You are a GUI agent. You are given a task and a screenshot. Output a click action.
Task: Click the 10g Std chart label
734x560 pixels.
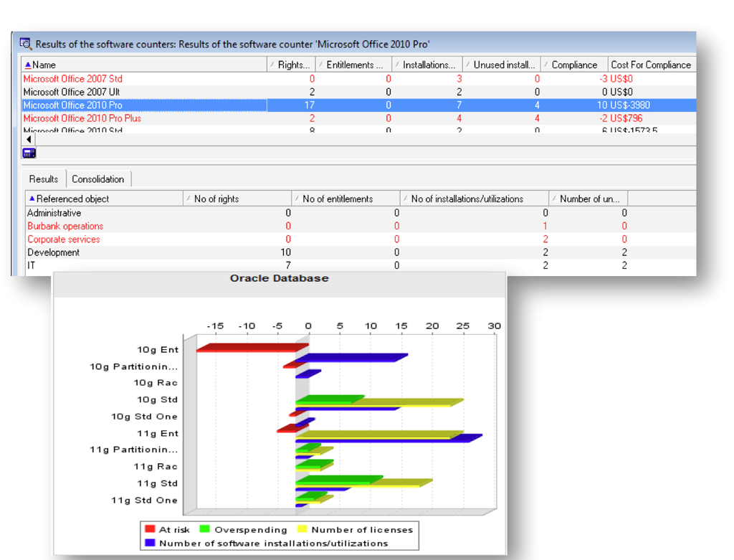157,399
